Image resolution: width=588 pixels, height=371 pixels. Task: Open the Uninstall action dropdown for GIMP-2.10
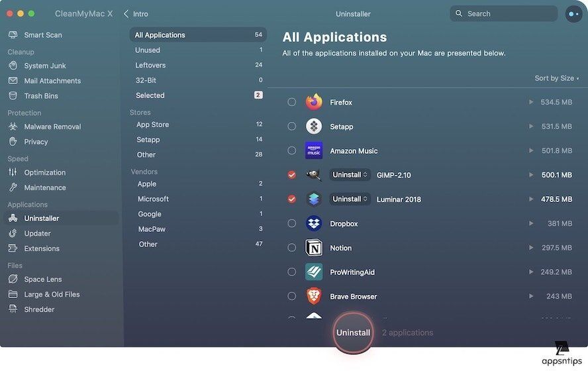tap(350, 175)
